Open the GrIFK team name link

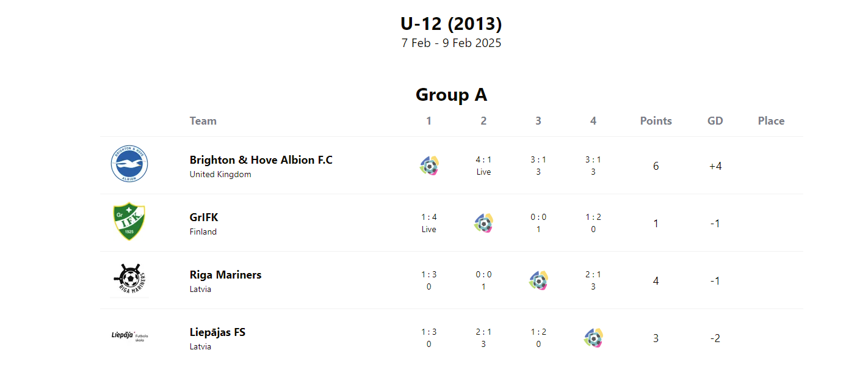(x=204, y=217)
